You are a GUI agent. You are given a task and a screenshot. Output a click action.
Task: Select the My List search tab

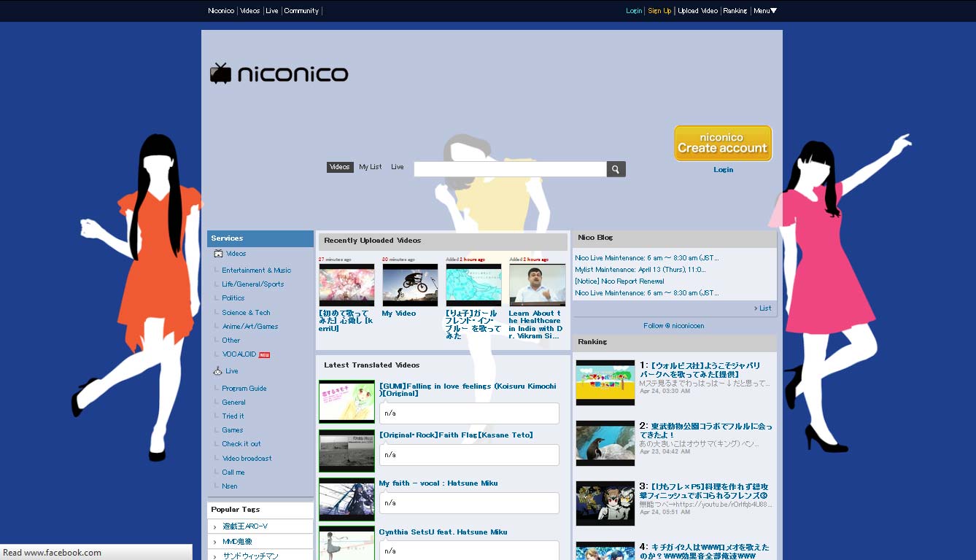371,167
